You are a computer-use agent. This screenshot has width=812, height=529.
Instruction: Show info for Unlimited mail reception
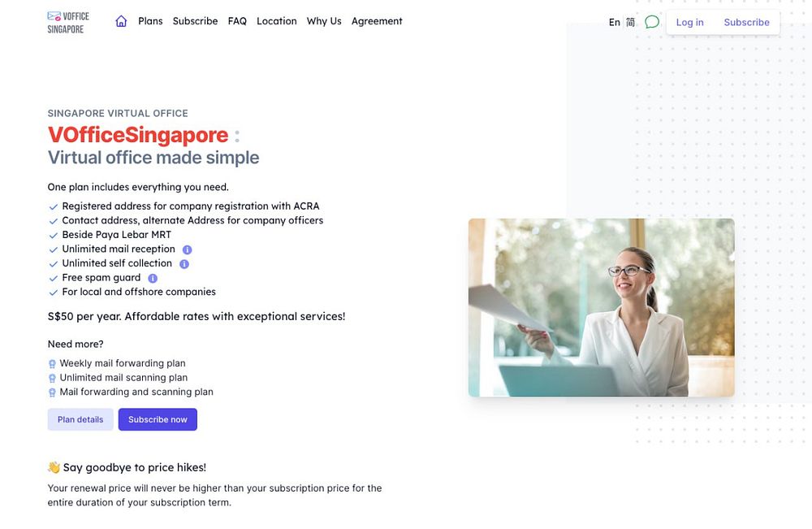(188, 249)
